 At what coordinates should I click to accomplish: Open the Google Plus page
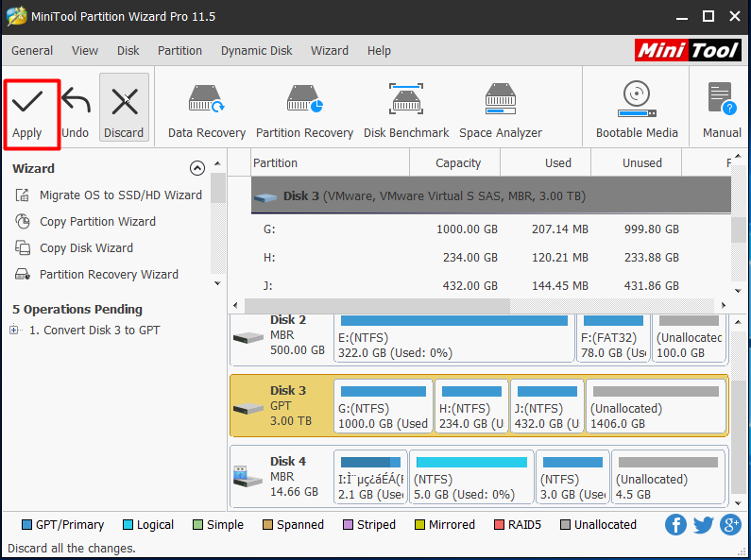(x=730, y=524)
